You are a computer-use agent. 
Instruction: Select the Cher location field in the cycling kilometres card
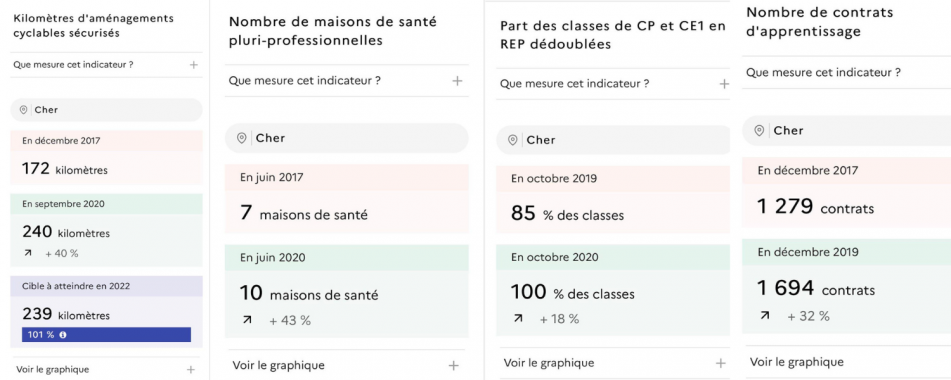pyautogui.click(x=106, y=110)
